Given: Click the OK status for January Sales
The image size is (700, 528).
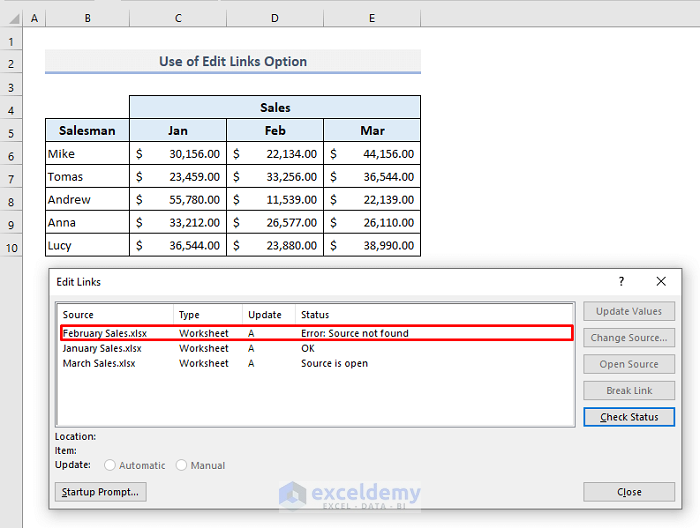Looking at the screenshot, I should point(308,348).
